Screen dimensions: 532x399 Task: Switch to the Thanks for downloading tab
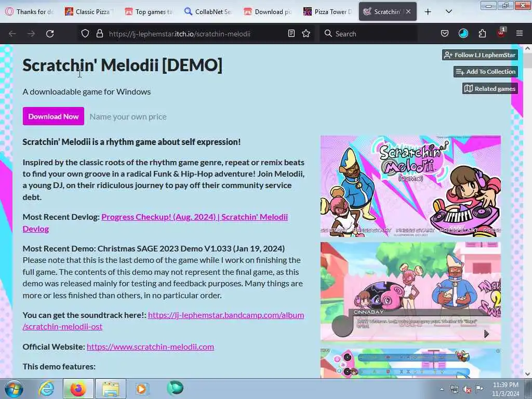(x=30, y=12)
